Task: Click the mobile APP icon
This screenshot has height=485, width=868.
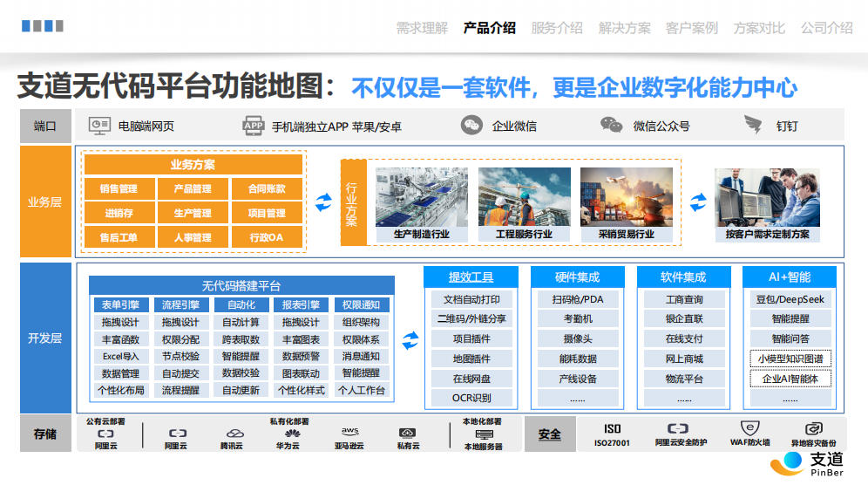Action: [x=254, y=126]
